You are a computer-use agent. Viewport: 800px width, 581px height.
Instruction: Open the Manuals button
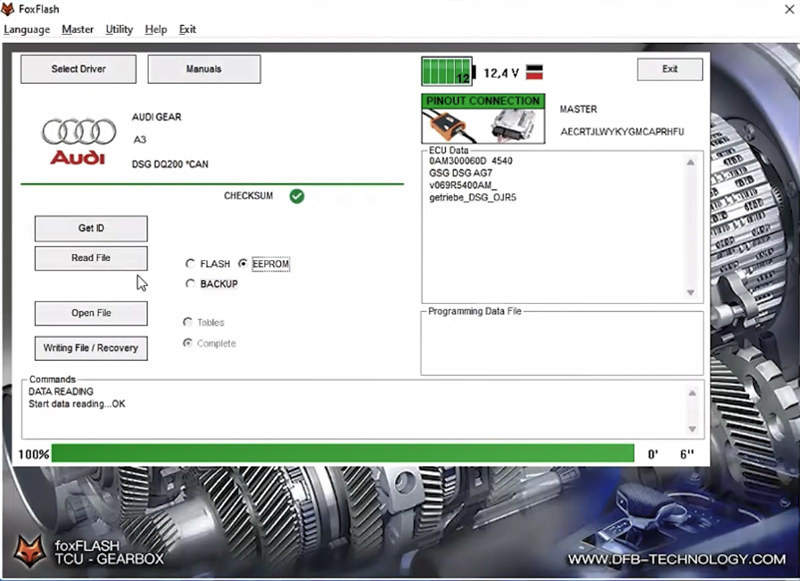pyautogui.click(x=204, y=69)
